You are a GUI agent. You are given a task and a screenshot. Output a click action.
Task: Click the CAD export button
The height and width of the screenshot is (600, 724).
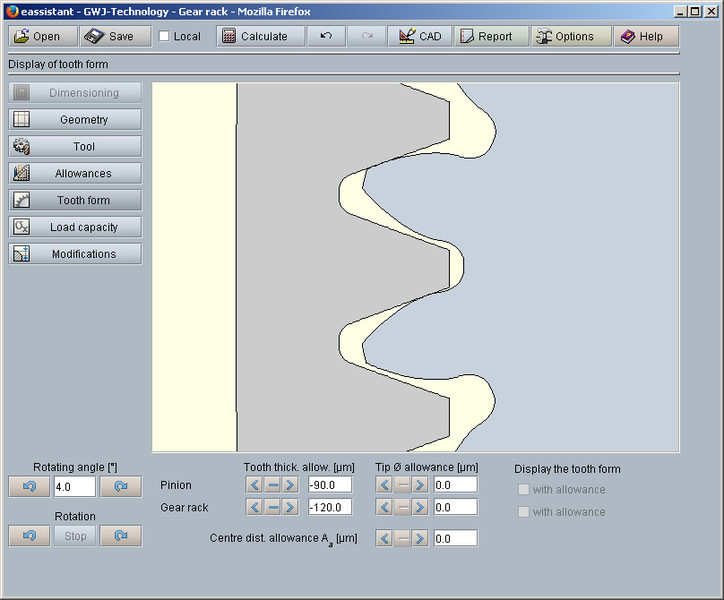click(419, 36)
